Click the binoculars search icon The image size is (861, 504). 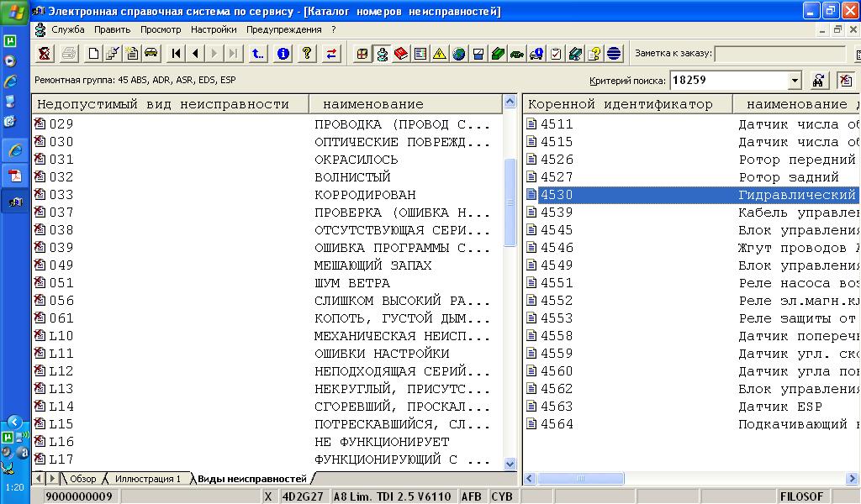pyautogui.click(x=818, y=81)
